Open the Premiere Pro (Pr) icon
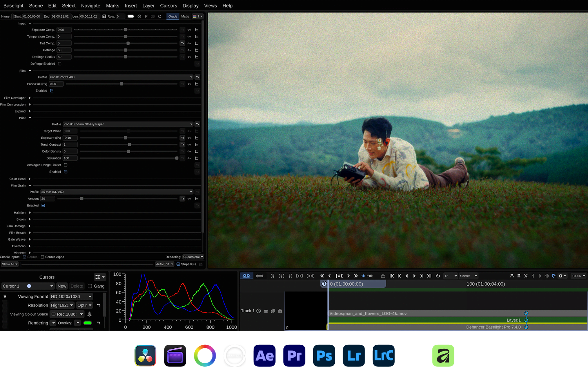 point(294,356)
